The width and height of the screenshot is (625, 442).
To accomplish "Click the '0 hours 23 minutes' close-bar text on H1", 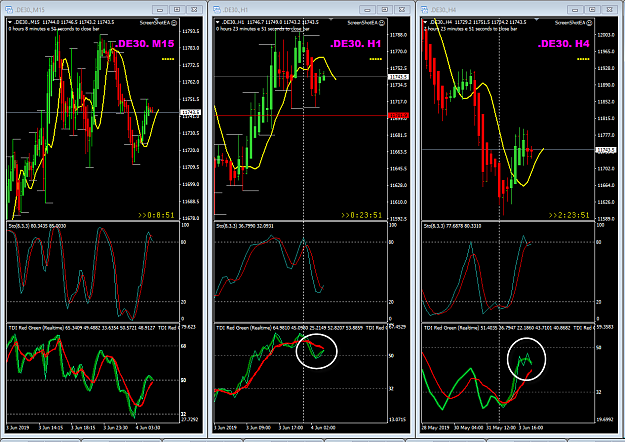I will [x=263, y=29].
